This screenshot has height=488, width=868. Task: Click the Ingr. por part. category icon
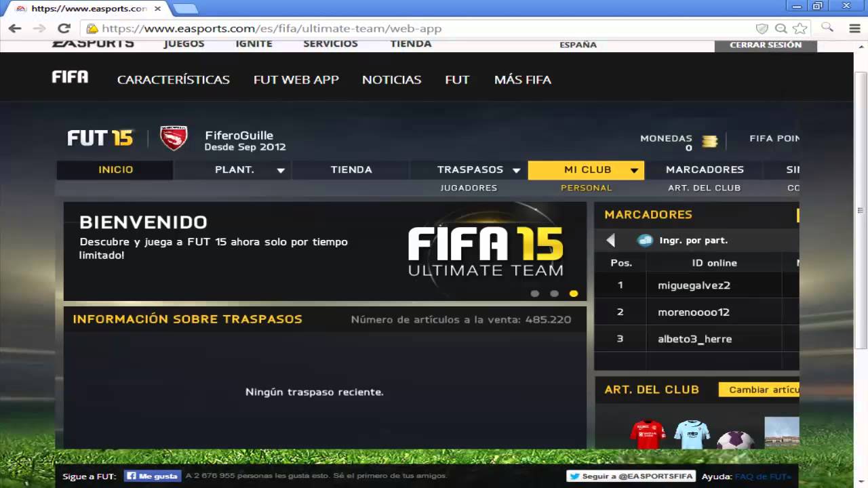(x=645, y=240)
